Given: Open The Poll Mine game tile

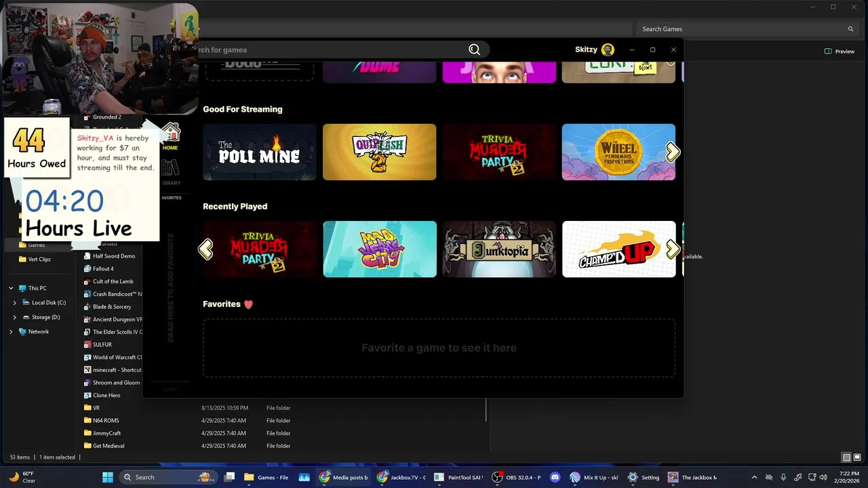Looking at the screenshot, I should click(x=260, y=152).
